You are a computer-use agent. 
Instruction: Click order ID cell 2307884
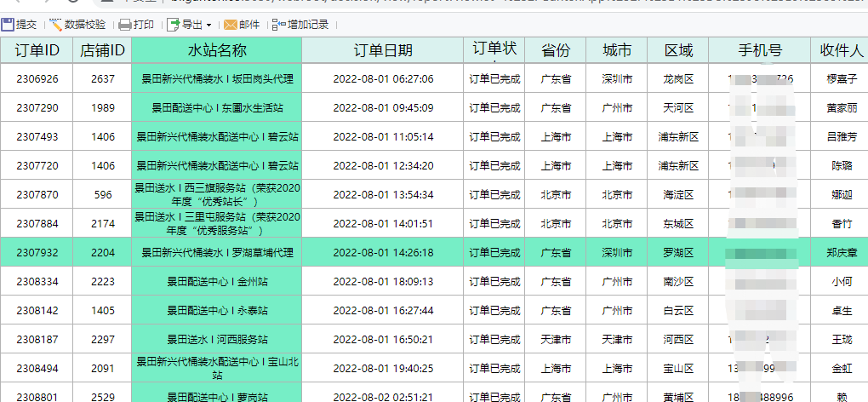[37, 224]
